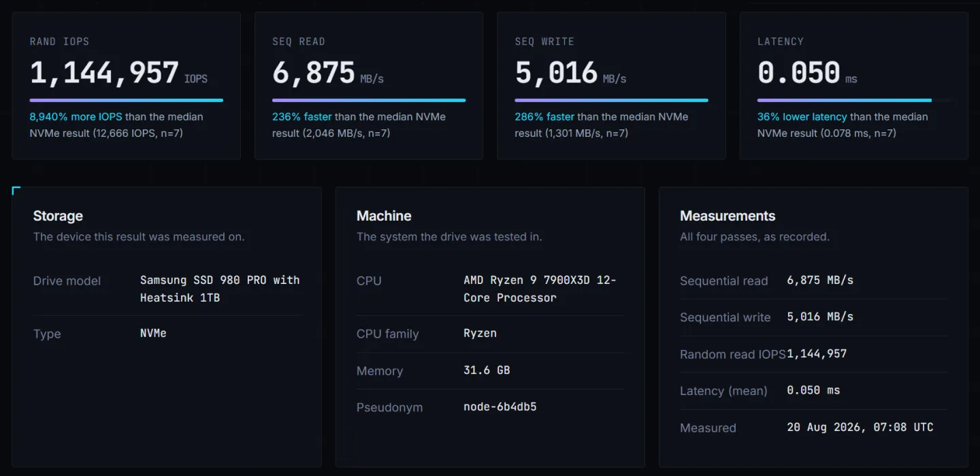The image size is (980, 476).
Task: Click the '236% faster' highlighted text
Action: pos(302,116)
